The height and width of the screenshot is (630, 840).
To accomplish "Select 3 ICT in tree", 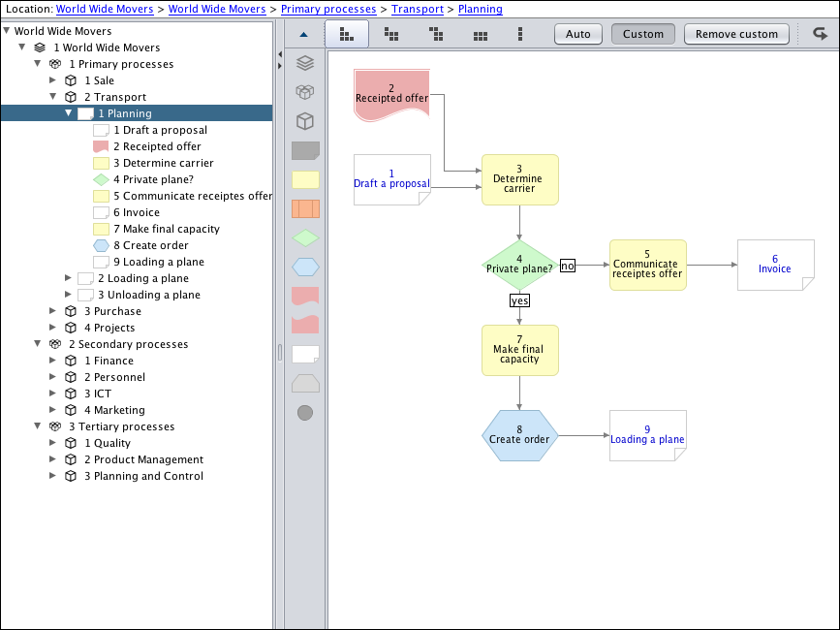I will point(88,394).
